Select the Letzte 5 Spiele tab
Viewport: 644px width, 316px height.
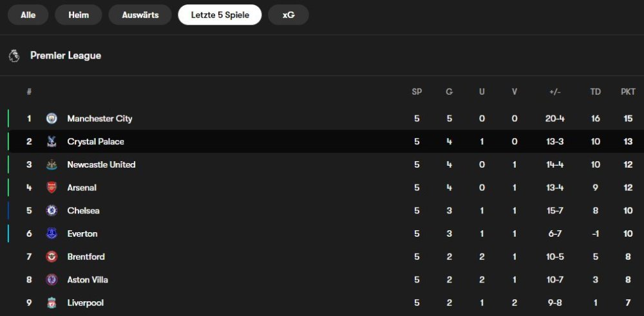click(220, 15)
